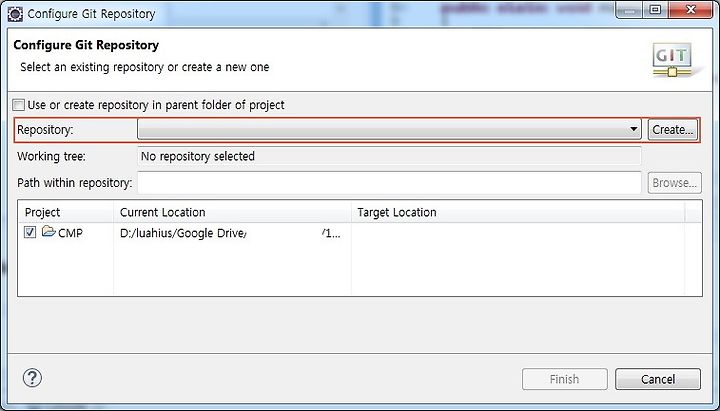Click the Target Location column header
Image resolution: width=720 pixels, height=411 pixels.
coord(518,212)
